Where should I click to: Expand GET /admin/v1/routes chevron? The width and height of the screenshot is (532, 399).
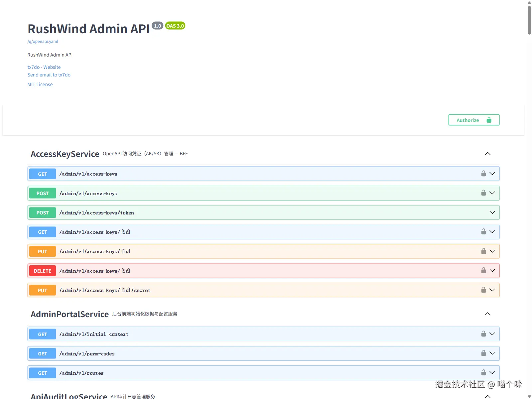pyautogui.click(x=492, y=373)
